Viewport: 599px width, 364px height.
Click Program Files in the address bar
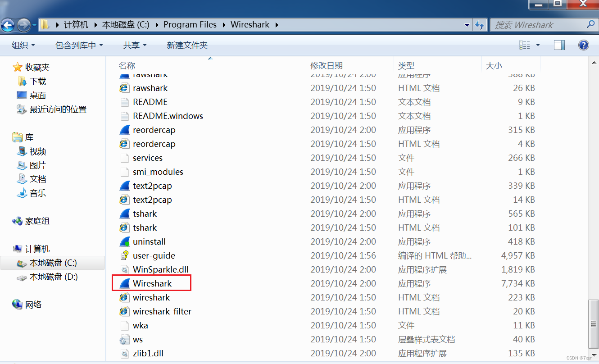point(190,25)
